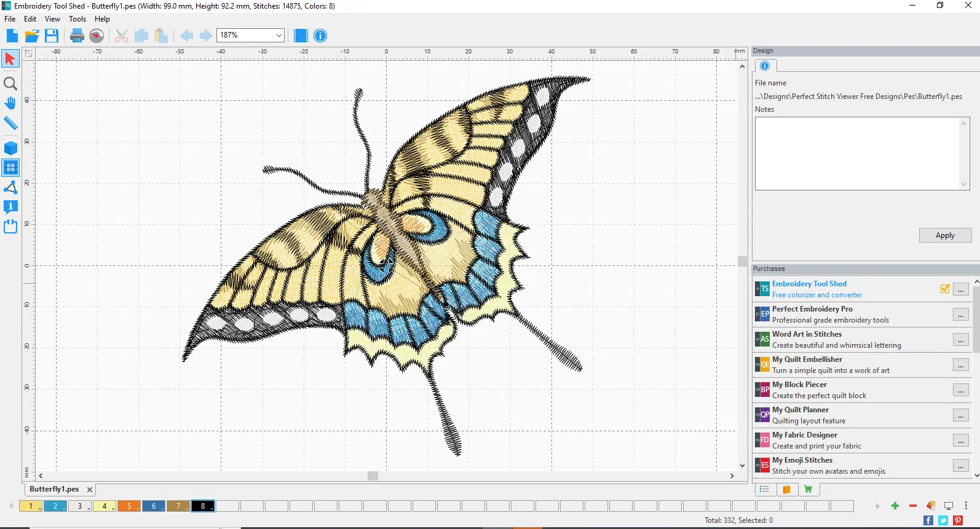Click the 3D view cube icon
980x529 pixels.
[10, 148]
